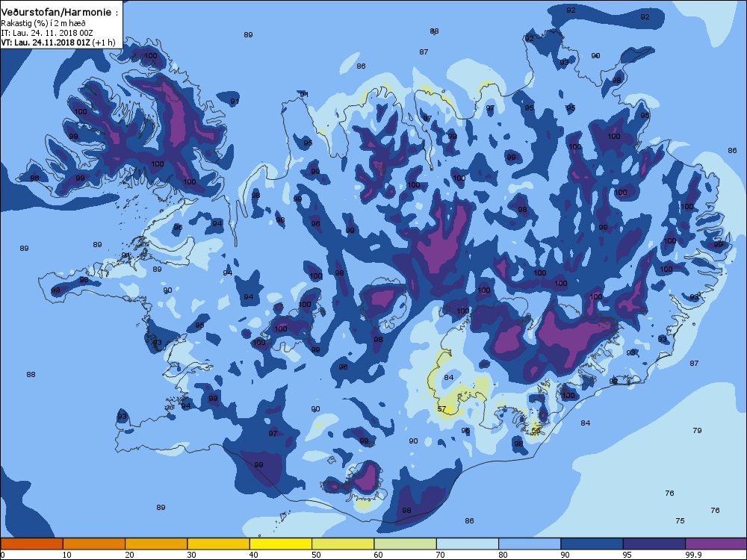Image resolution: width=747 pixels, height=560 pixels.
Task: Click the legend tick label 60
Action: tap(378, 555)
